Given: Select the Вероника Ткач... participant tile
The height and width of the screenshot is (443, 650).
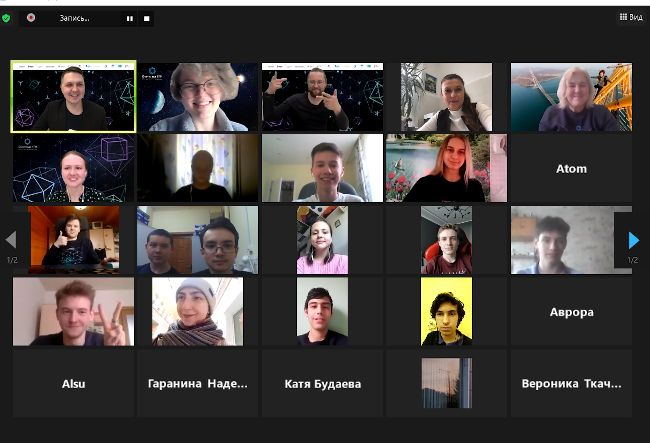Looking at the screenshot, I should pos(571,383).
